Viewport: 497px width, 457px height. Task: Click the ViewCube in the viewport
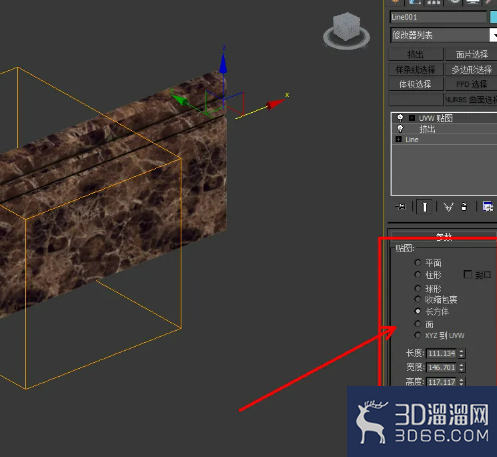click(347, 27)
